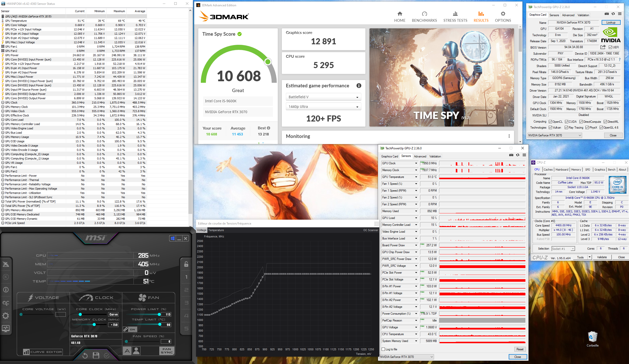
Task: Open MSI Afterburner settings gear
Action: (x=6, y=316)
